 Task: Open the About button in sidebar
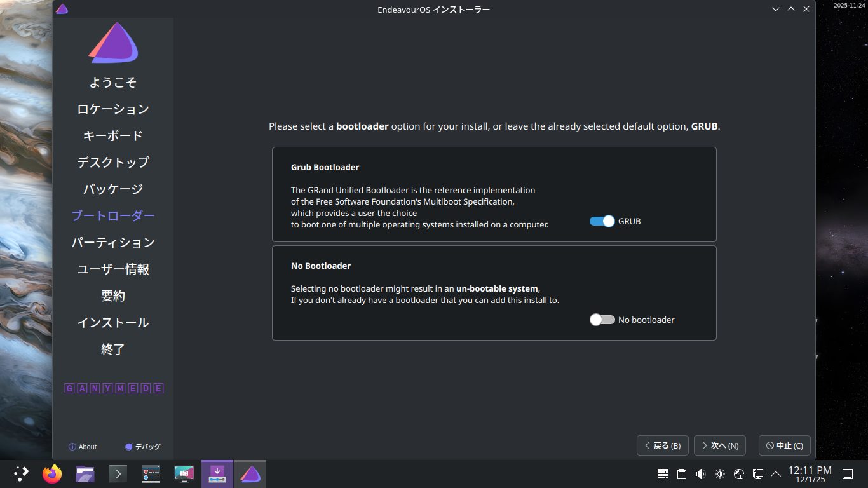tap(83, 447)
